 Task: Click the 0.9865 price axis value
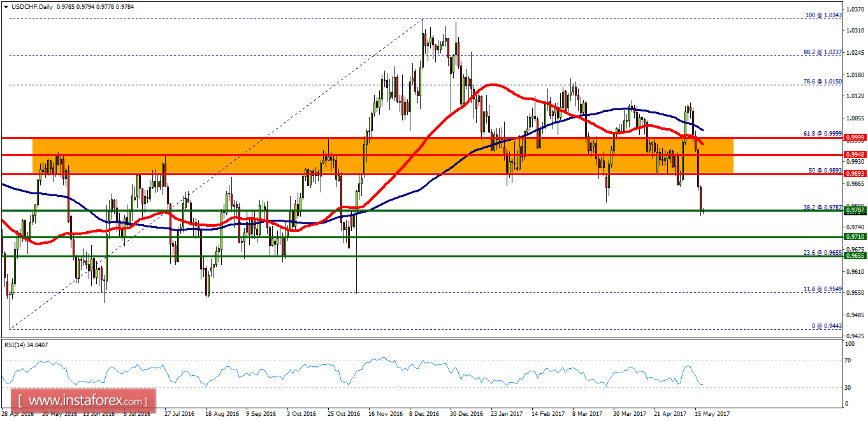pyautogui.click(x=855, y=184)
